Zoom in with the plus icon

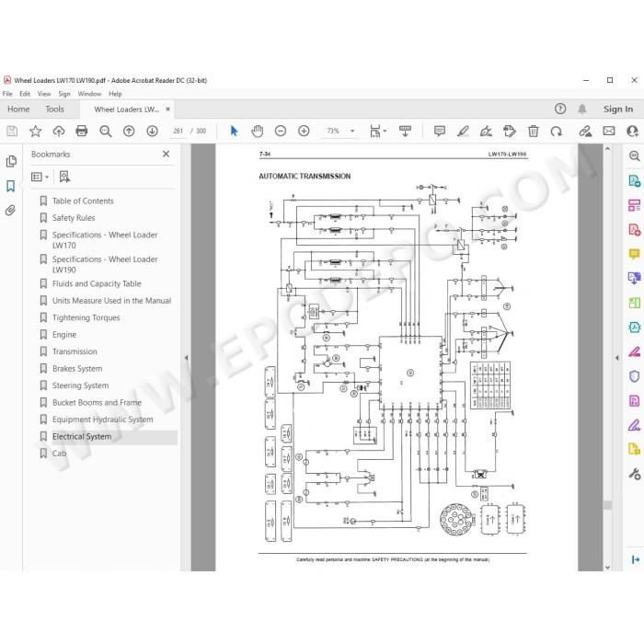[x=304, y=131]
